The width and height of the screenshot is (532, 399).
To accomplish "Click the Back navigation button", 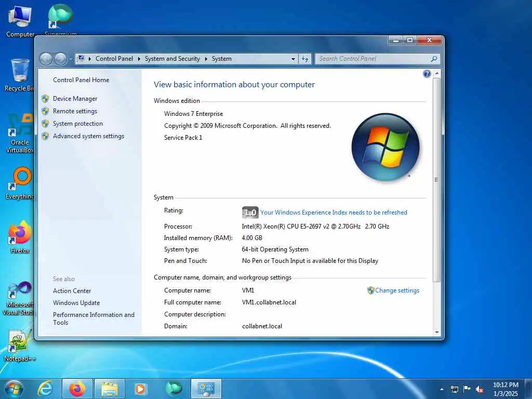I will (x=46, y=59).
